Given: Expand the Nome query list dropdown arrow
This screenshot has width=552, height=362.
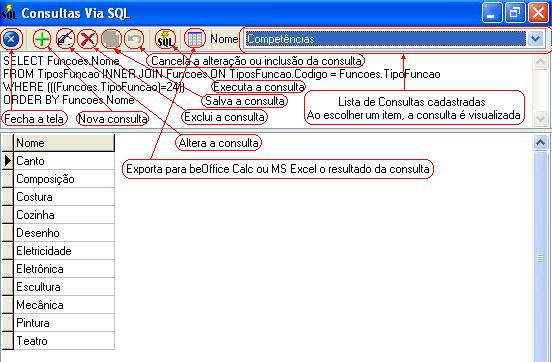Looking at the screenshot, I should pos(536,39).
